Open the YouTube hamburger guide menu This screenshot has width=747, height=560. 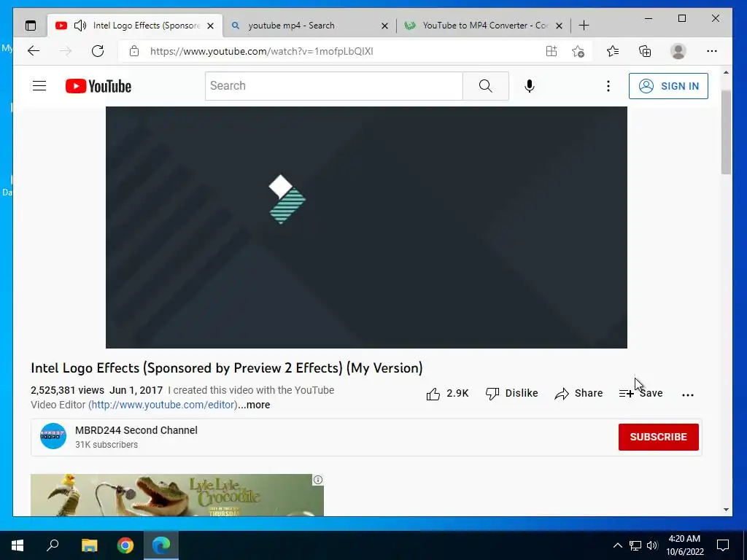pyautogui.click(x=39, y=86)
